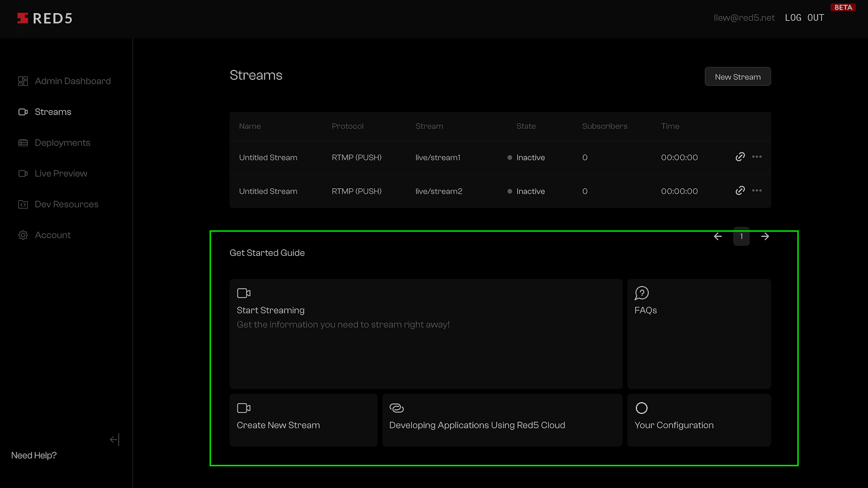868x488 pixels.
Task: Open Deployments in the sidebar menu
Action: click(x=62, y=143)
